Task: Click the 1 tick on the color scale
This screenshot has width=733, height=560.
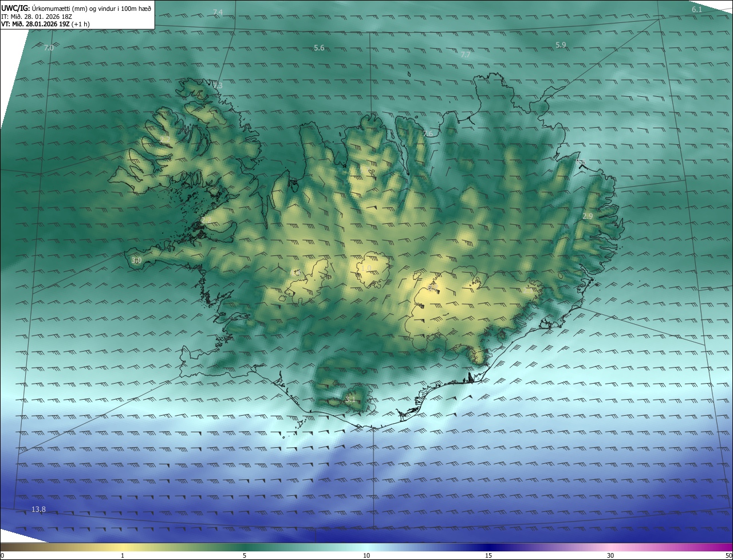Action: click(x=123, y=555)
